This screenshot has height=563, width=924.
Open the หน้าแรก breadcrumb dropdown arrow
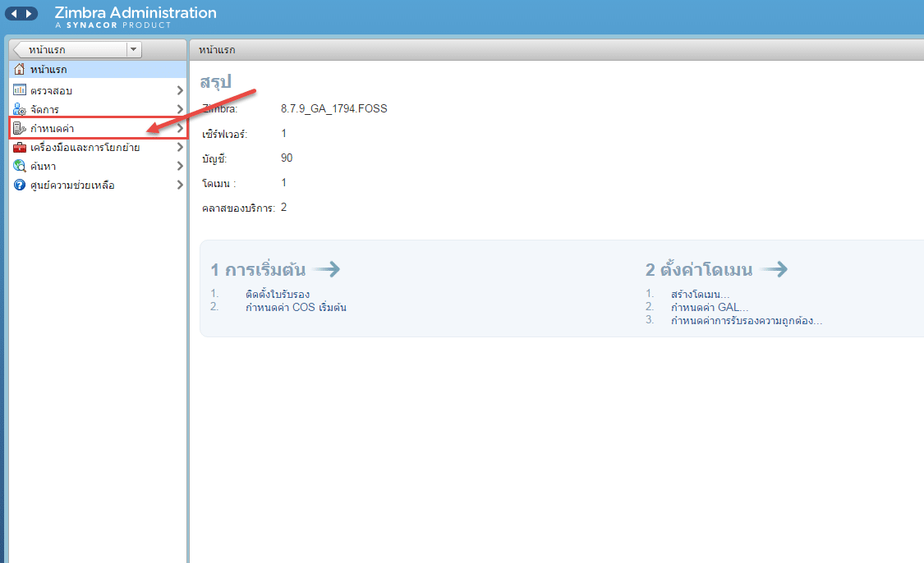[134, 49]
